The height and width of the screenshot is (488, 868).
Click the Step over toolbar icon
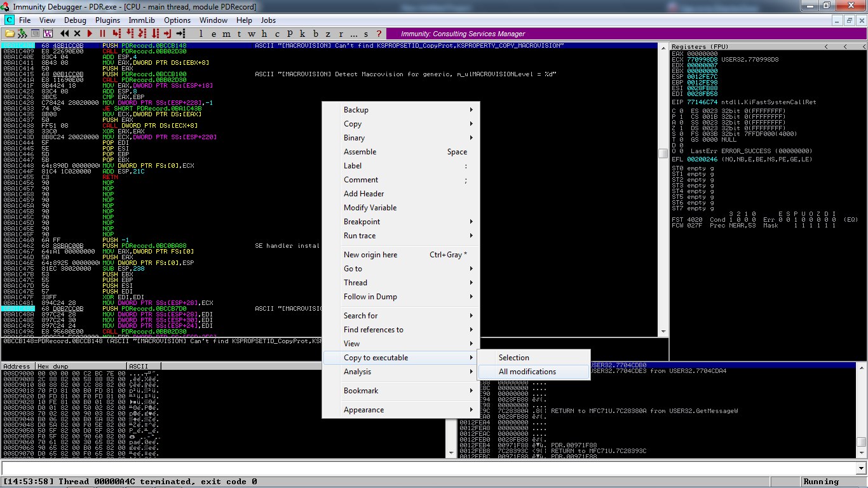tap(129, 34)
